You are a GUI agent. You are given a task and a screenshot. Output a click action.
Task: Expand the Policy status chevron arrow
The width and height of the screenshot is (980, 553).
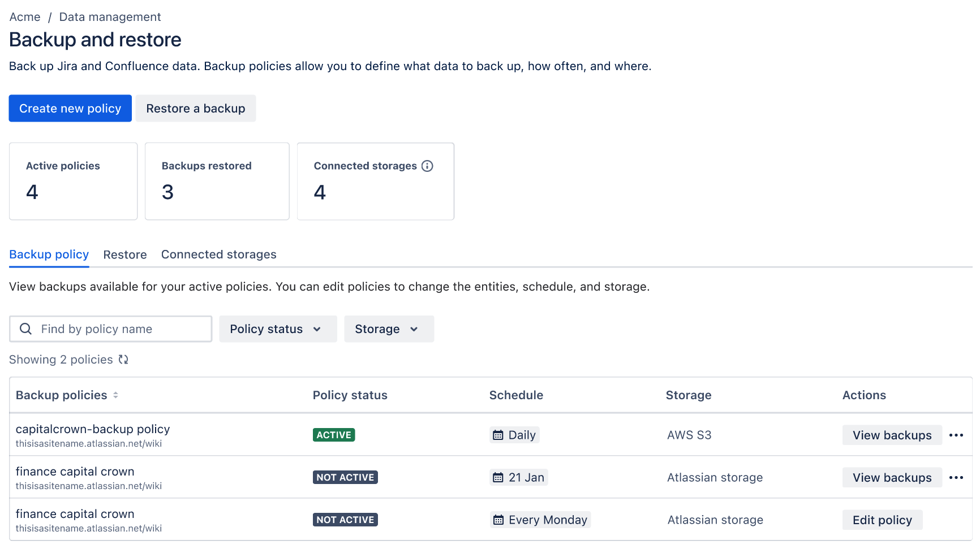tap(318, 329)
